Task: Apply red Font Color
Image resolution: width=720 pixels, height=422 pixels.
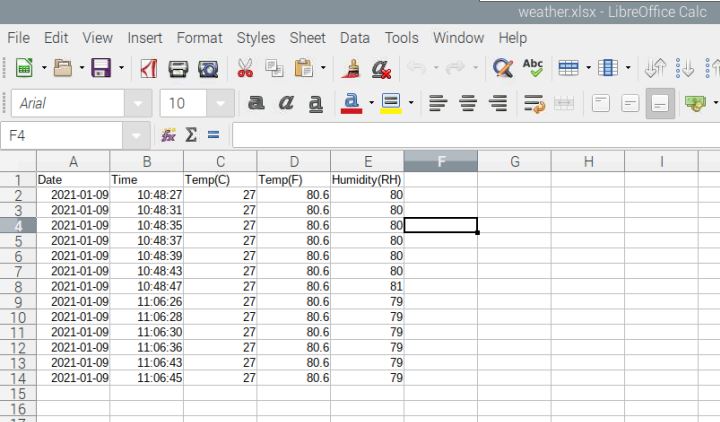Action: tap(351, 103)
